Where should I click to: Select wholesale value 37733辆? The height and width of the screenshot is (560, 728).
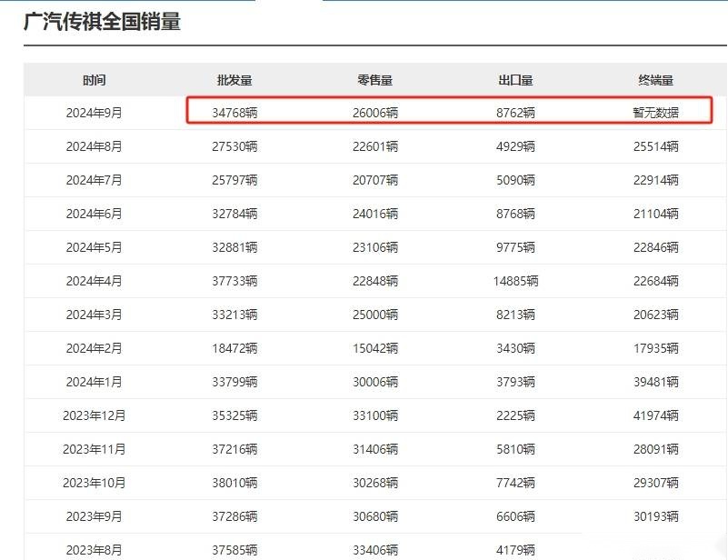(x=234, y=282)
